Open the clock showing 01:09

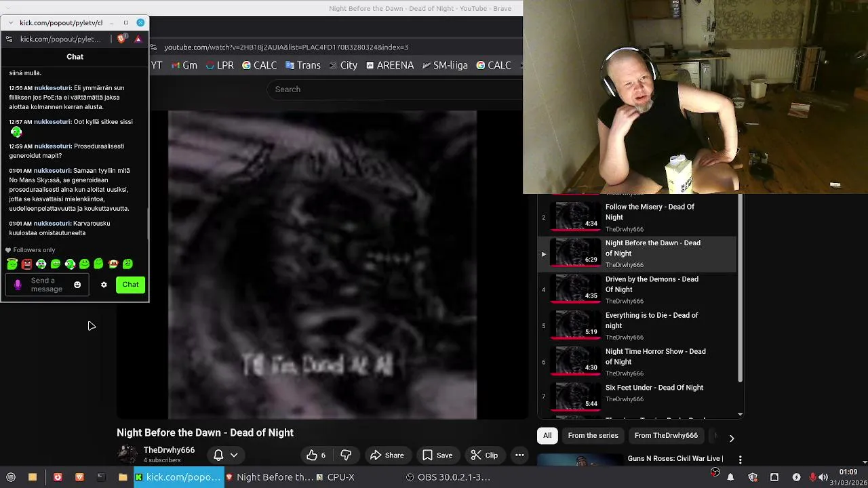[848, 477]
